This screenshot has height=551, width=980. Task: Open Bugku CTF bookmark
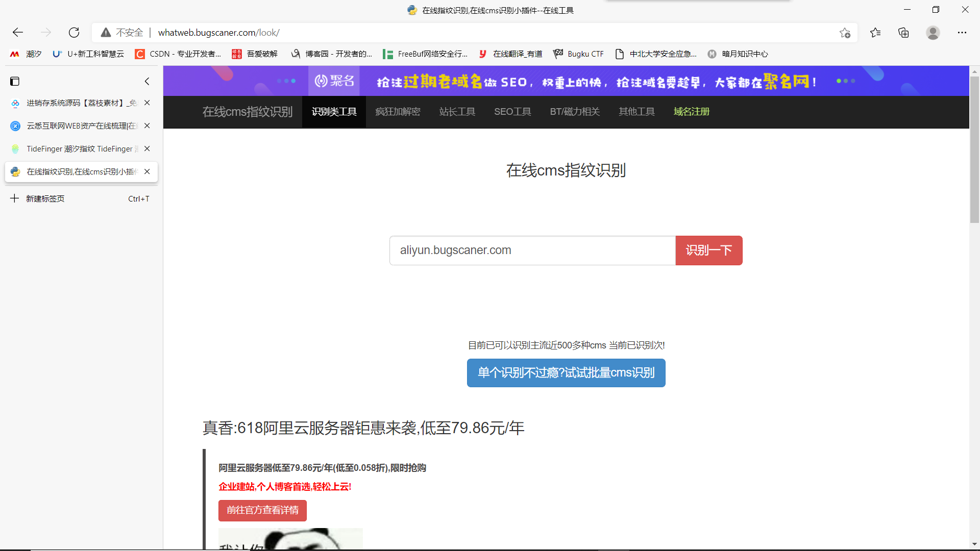[578, 54]
